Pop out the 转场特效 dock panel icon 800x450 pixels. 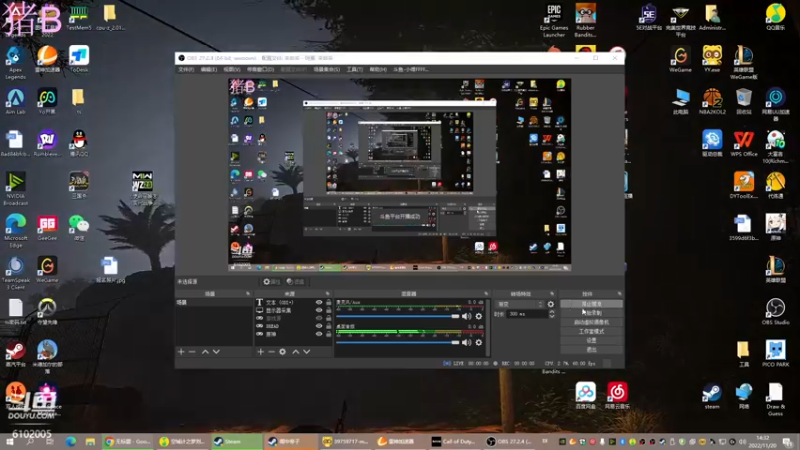point(552,294)
